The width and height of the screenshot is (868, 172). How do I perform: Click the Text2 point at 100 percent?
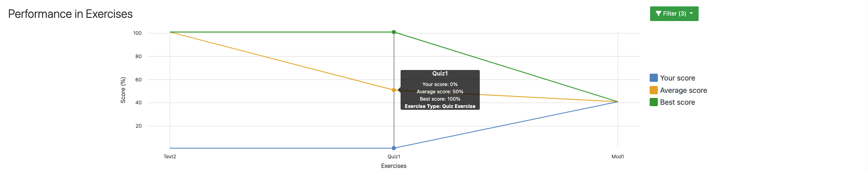pyautogui.click(x=170, y=32)
